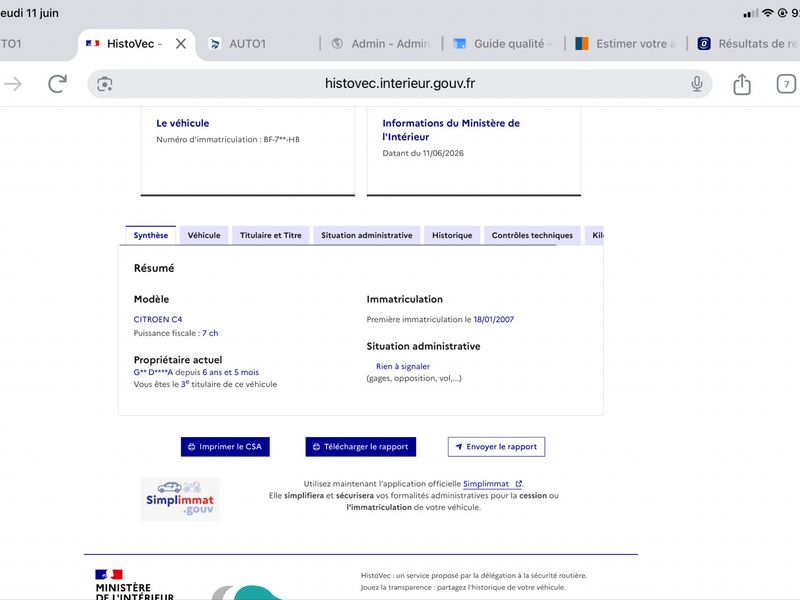Click the Puissance fiscale : 7 ch text
The image size is (800, 600).
[176, 333]
